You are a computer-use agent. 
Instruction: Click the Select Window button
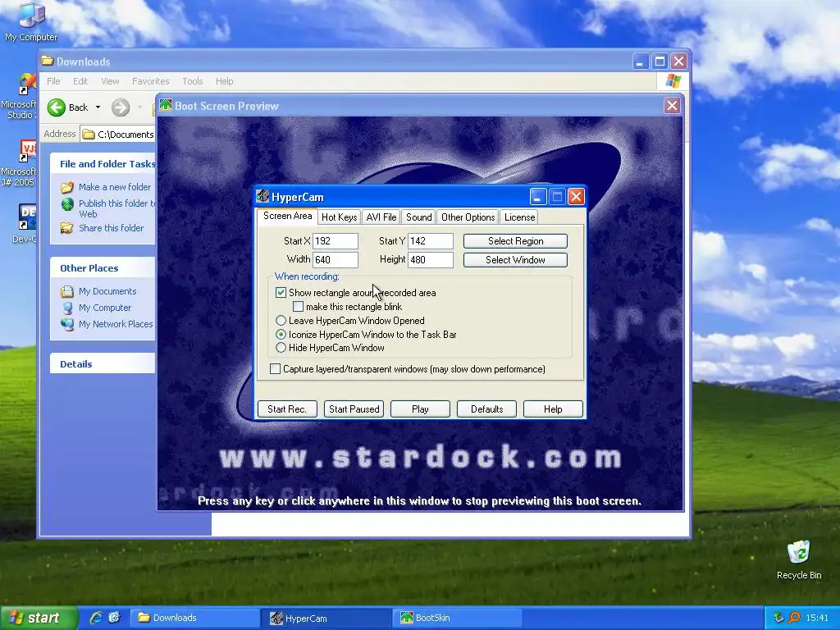[x=515, y=260]
